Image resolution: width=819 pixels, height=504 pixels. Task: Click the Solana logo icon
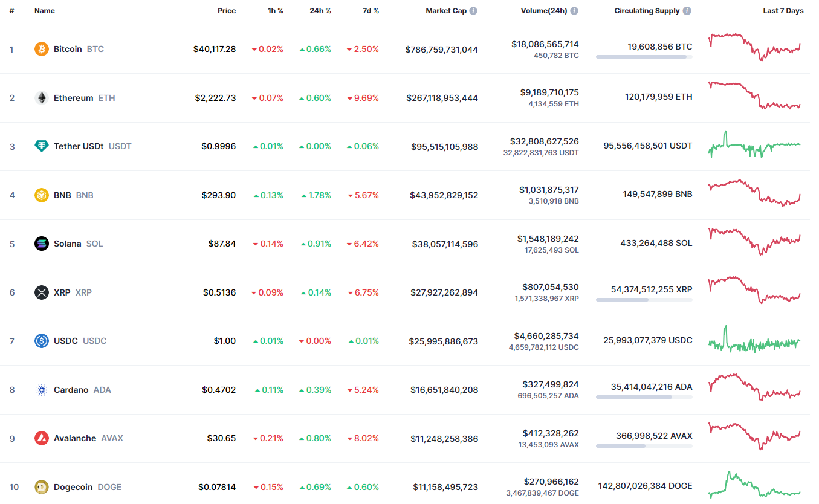pos(42,244)
